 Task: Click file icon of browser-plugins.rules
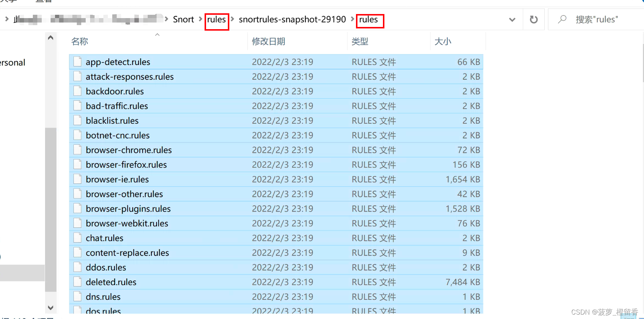coord(77,209)
